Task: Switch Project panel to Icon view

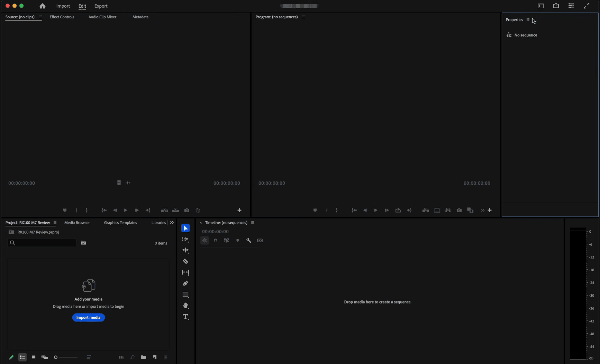Action: coord(34,357)
